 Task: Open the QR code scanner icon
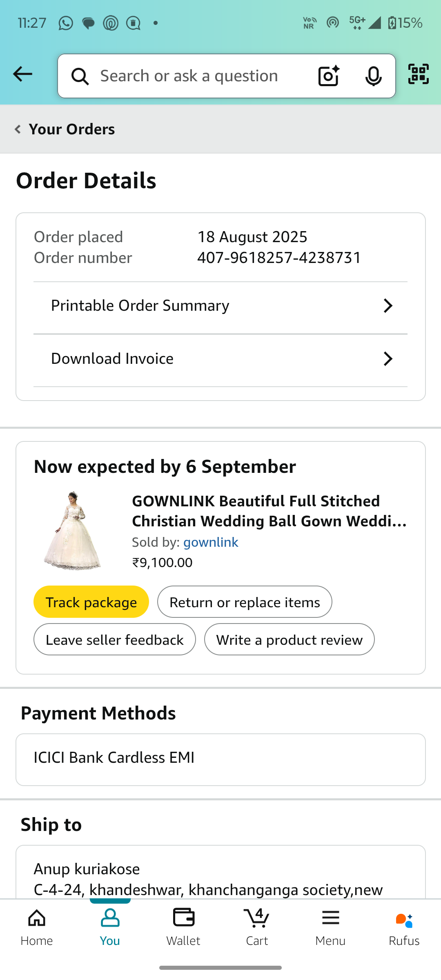click(x=419, y=74)
